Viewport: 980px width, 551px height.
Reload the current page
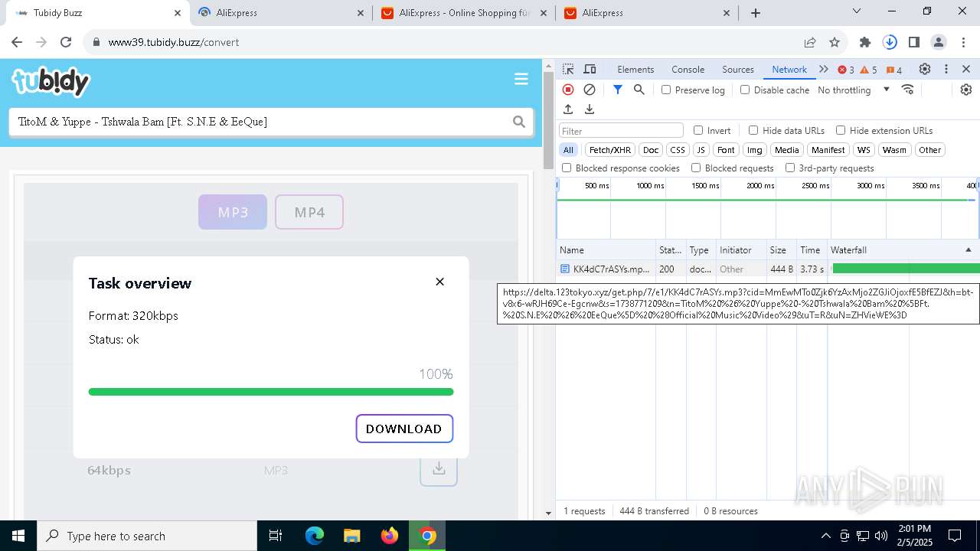66,42
